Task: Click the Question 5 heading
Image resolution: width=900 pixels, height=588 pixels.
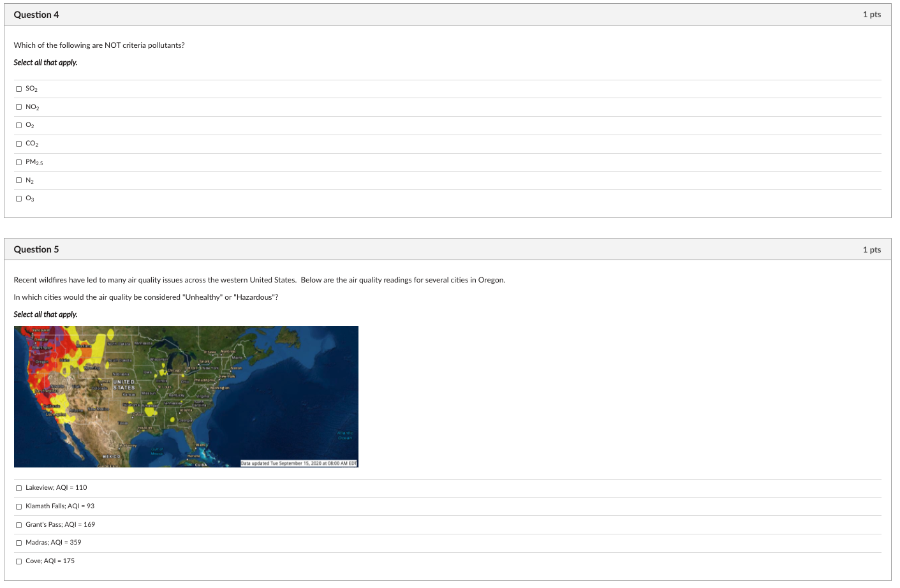Action: click(36, 249)
